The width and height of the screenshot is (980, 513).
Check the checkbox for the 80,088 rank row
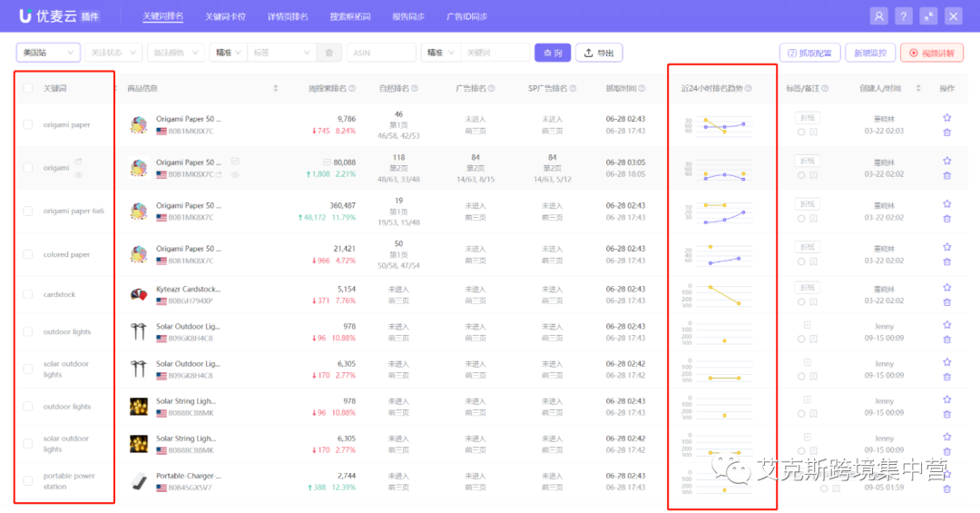coord(27,168)
